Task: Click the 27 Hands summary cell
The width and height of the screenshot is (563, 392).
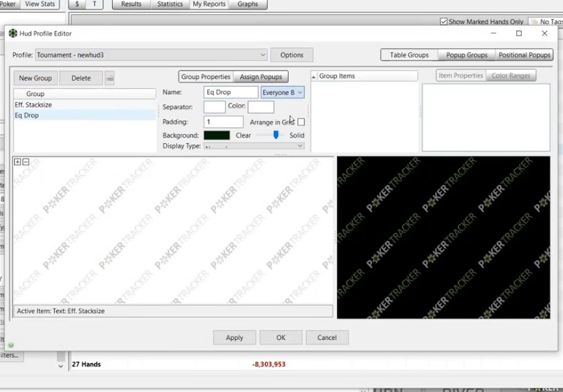Action: 86,364
